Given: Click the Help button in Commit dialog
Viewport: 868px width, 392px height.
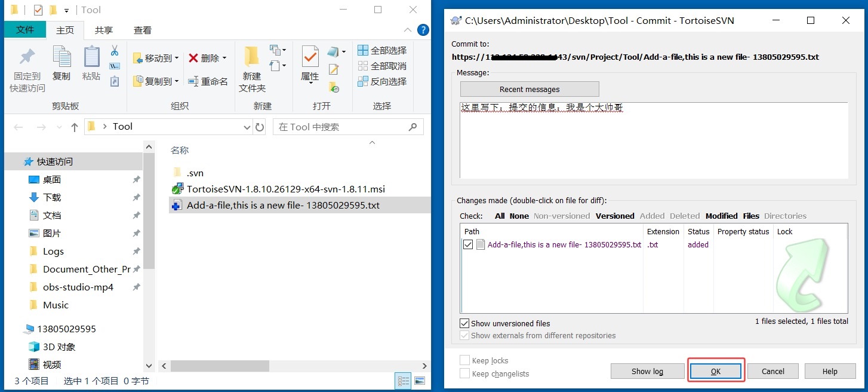Looking at the screenshot, I should [x=830, y=371].
